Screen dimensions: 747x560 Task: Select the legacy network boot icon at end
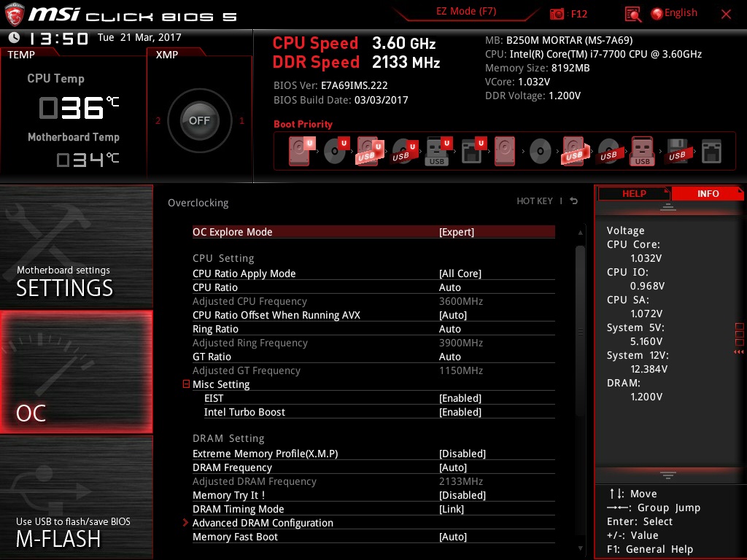coord(711,152)
